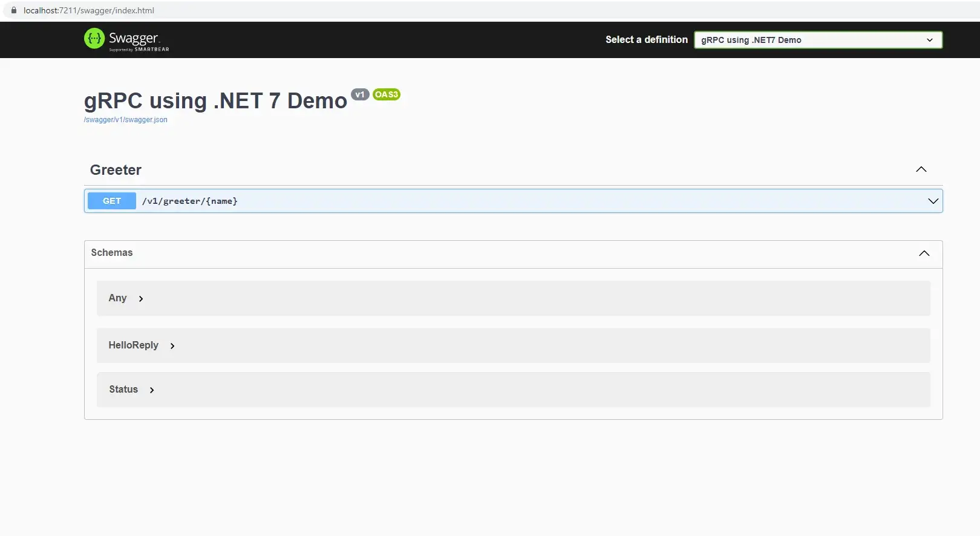Expand the GET greeter operation chevron

click(933, 201)
